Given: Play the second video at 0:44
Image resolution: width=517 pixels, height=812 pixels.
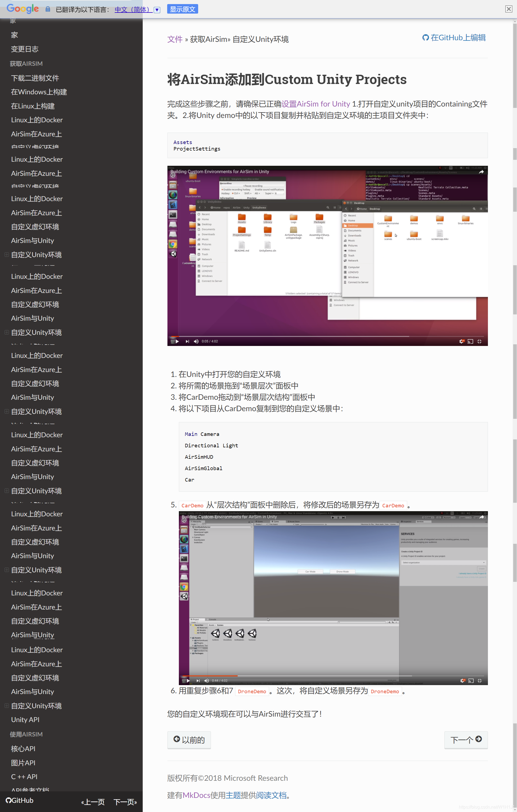Looking at the screenshot, I should [188, 680].
